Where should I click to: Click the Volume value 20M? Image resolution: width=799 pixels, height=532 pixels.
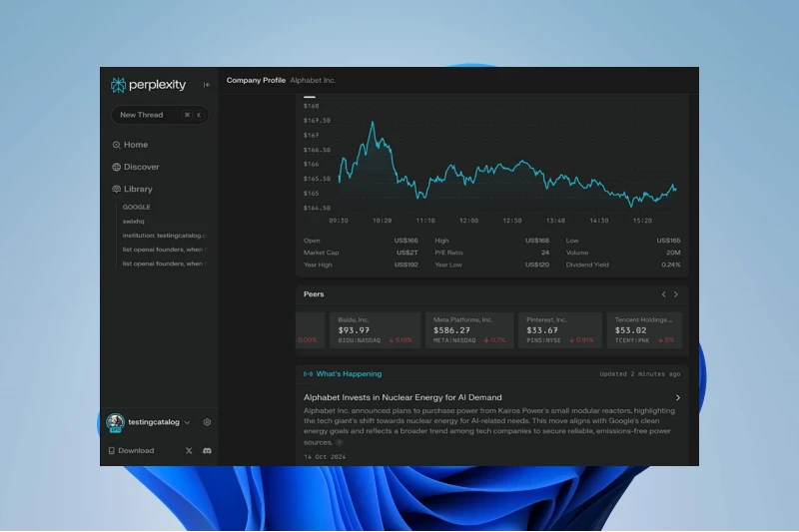[673, 253]
